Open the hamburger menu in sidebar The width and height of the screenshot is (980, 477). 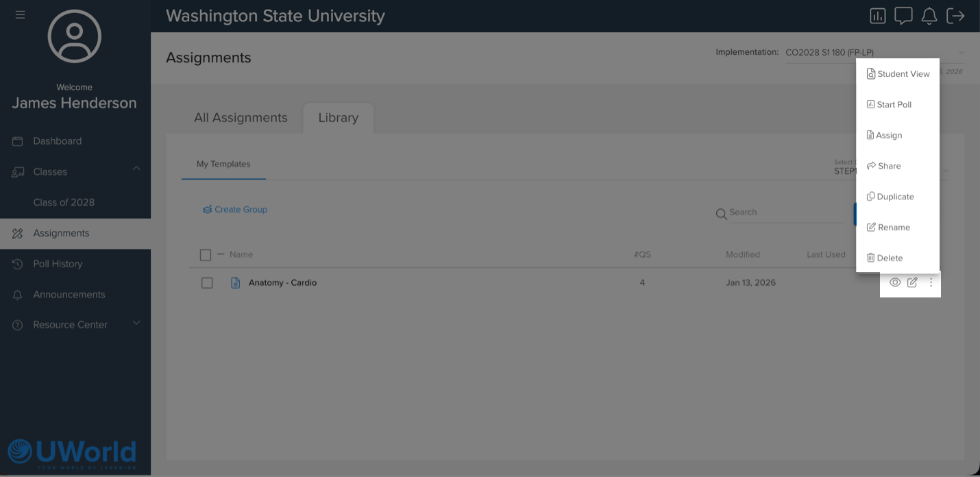coord(20,14)
